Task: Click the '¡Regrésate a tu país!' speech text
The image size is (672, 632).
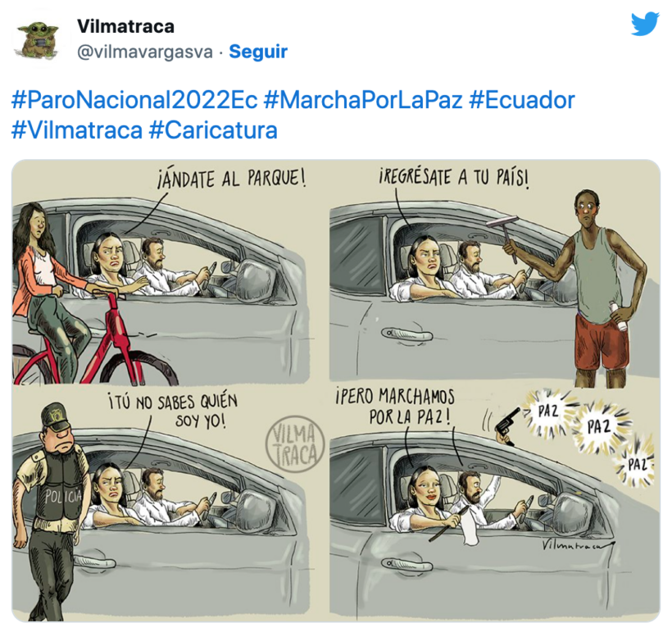Action: (454, 178)
